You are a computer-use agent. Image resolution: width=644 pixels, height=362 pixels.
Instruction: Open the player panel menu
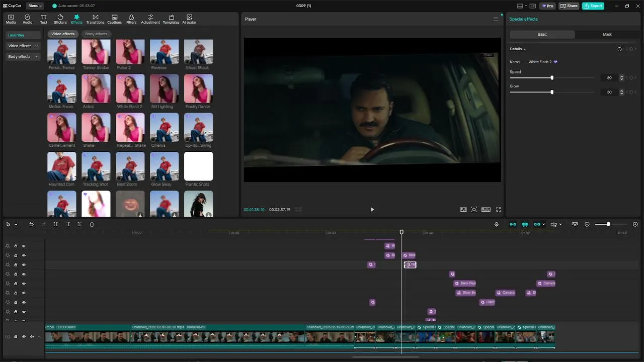point(496,19)
